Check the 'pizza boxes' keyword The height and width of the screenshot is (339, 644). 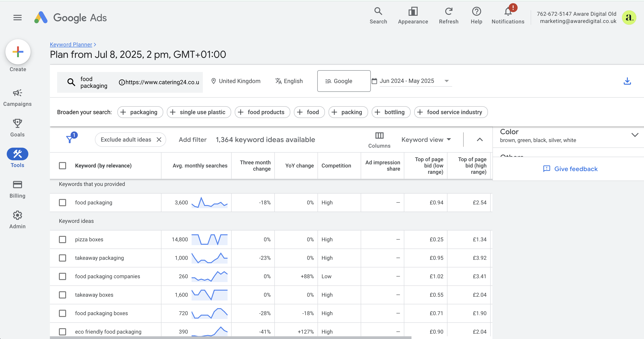[x=63, y=240]
